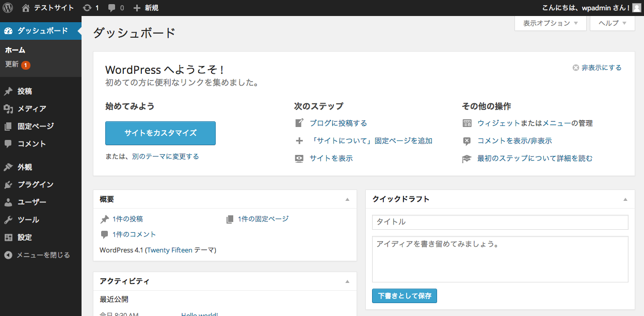The width and height of the screenshot is (644, 316).
Task: Click the paintbrush icon beside 外観
Action: coord(8,167)
